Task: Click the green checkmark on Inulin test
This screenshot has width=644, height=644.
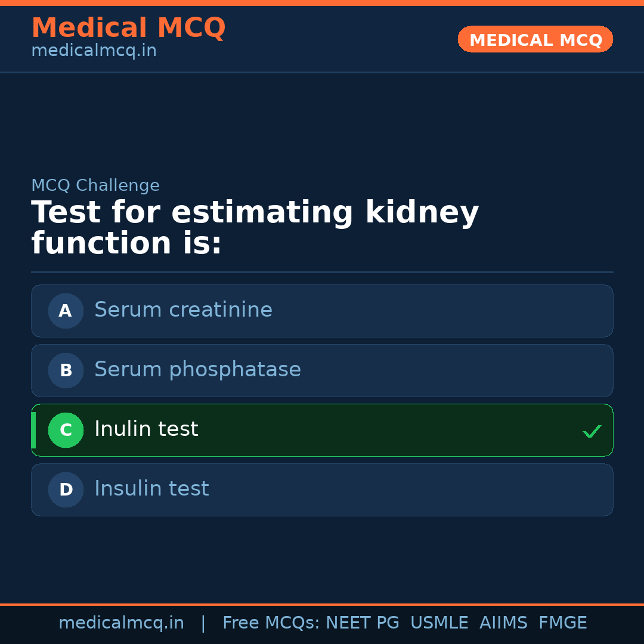Action: pos(592,431)
